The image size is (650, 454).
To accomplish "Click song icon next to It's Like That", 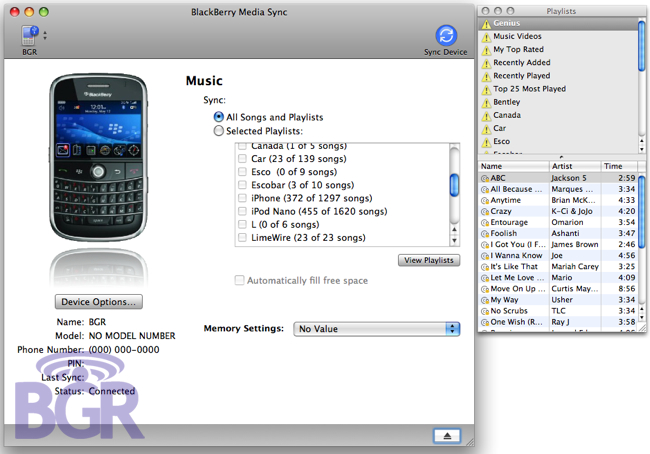I will 485,267.
